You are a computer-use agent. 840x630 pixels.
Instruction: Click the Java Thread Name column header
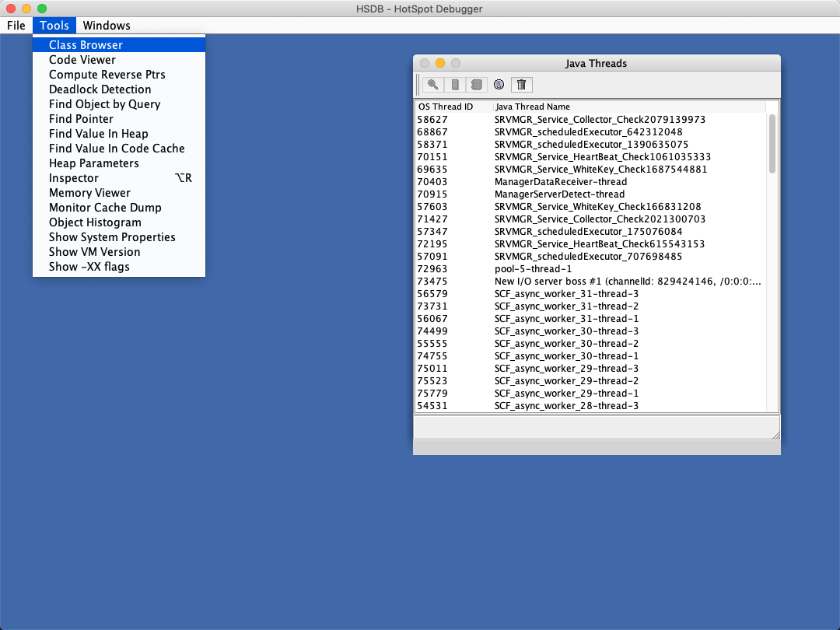tap(629, 107)
